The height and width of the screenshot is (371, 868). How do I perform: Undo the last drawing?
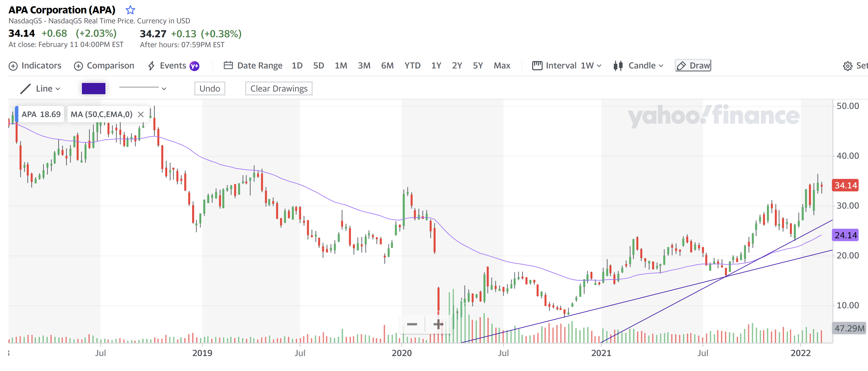point(210,89)
